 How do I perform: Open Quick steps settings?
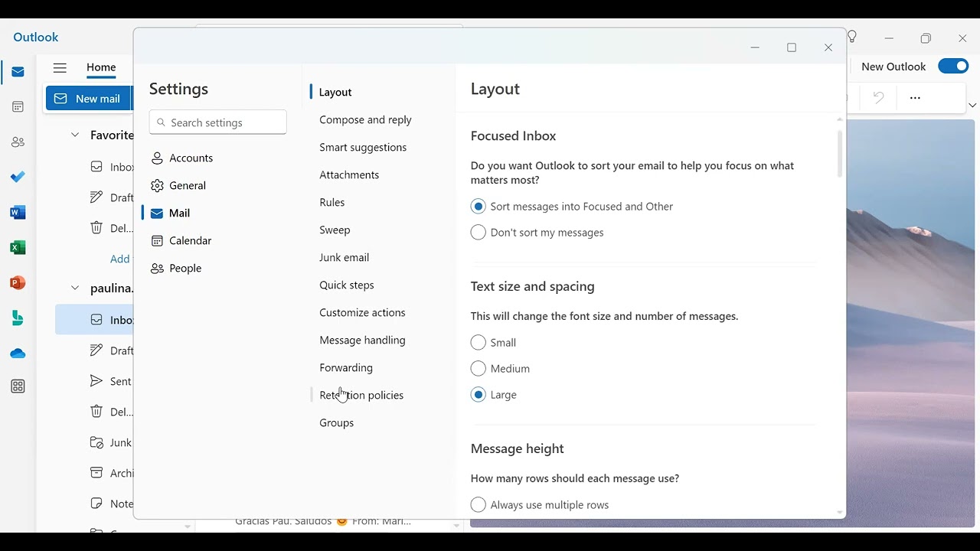coord(347,285)
